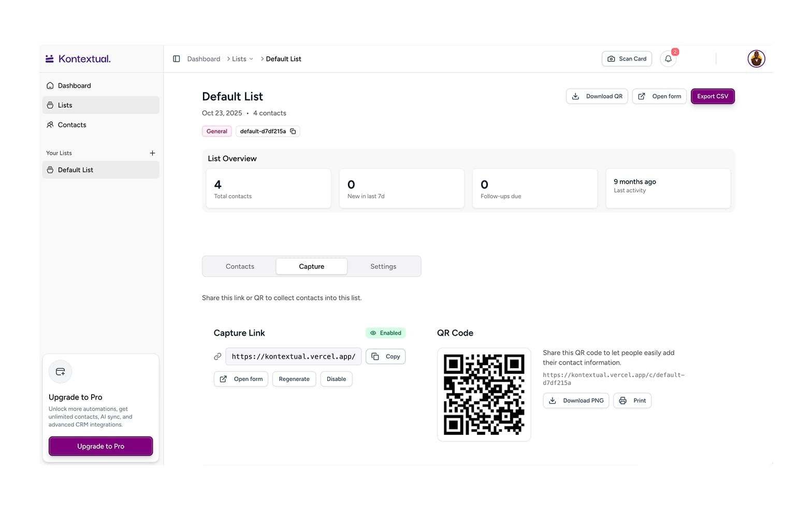Click Upgrade to Pro button

tap(100, 446)
